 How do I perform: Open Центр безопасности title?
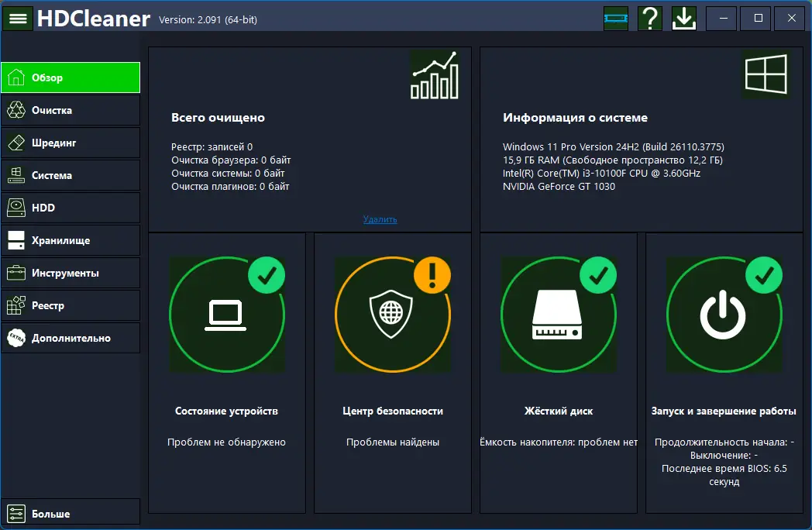point(393,411)
